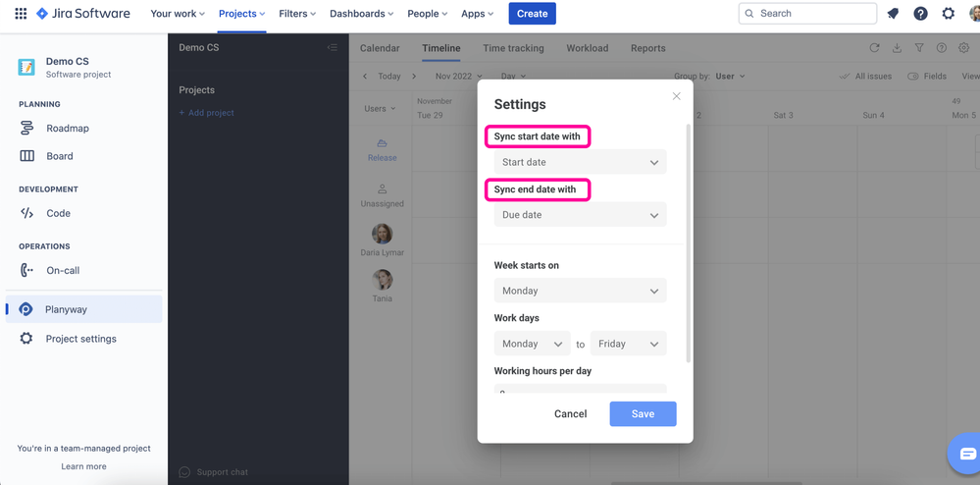Image resolution: width=980 pixels, height=485 pixels.
Task: Open the chat bubble widget
Action: [967, 453]
